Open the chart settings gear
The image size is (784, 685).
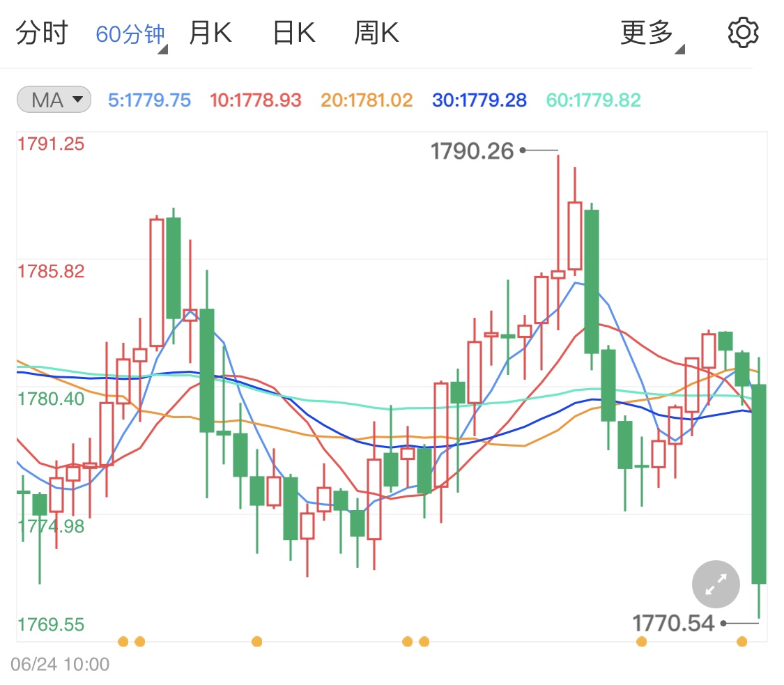(x=742, y=33)
